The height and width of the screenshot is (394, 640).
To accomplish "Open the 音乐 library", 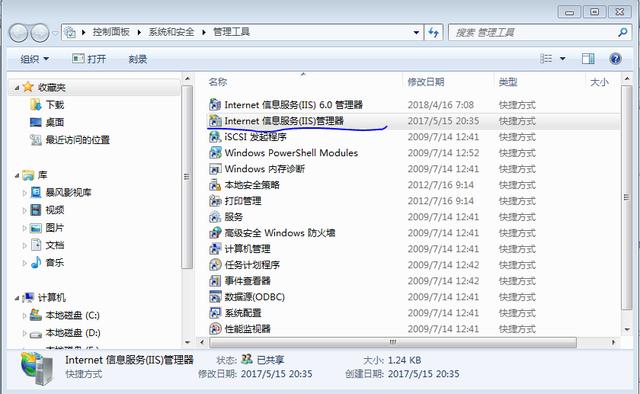I will 47,263.
